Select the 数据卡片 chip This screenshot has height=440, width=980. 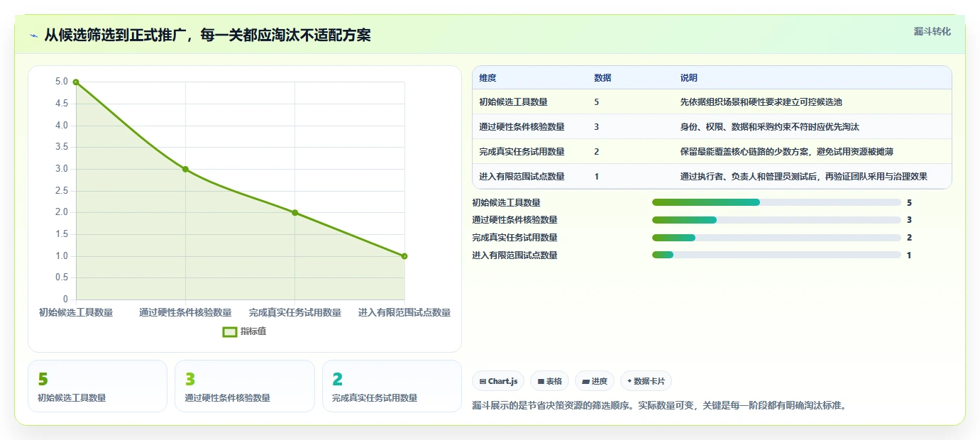[x=646, y=381]
